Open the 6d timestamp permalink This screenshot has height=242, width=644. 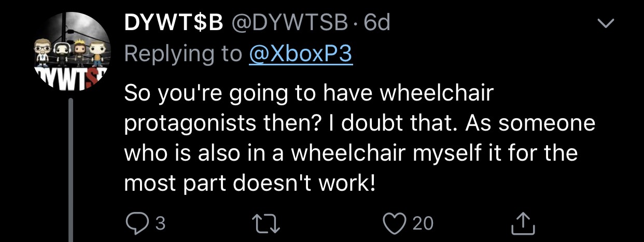377,23
